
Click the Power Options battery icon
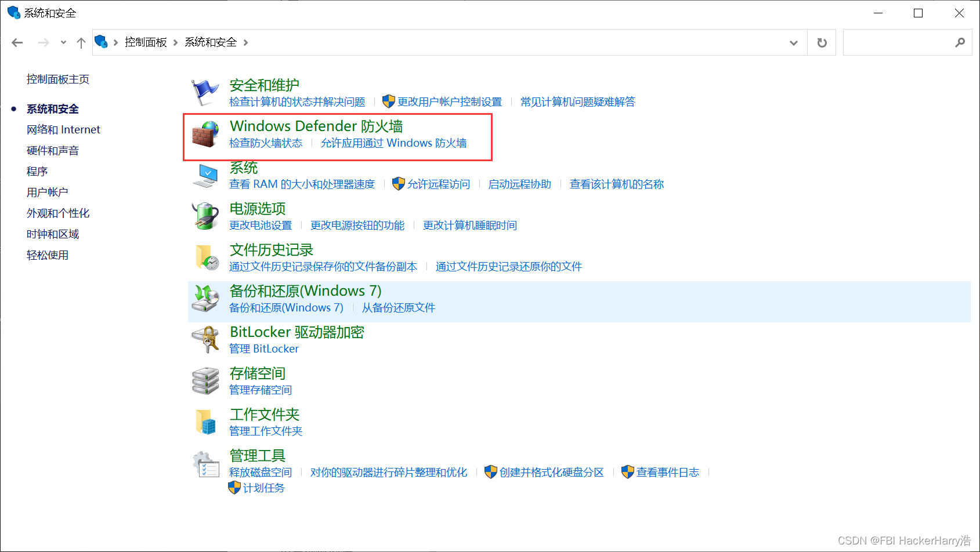205,216
